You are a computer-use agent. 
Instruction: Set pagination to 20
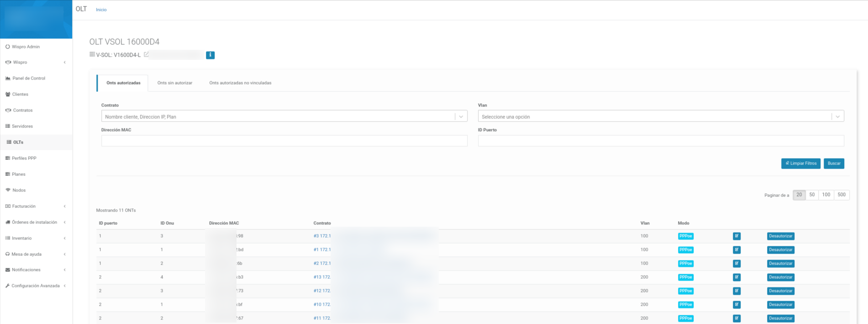click(799, 195)
